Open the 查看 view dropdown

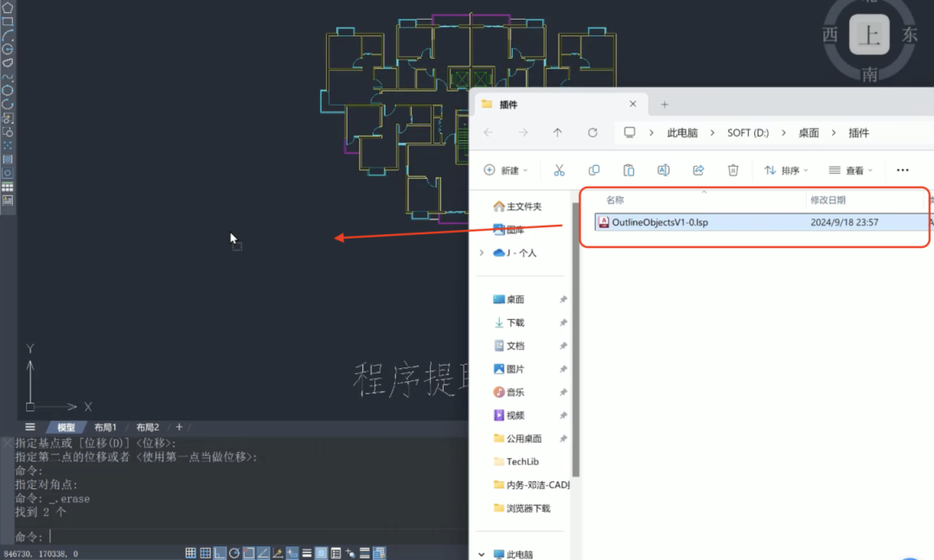coord(851,170)
